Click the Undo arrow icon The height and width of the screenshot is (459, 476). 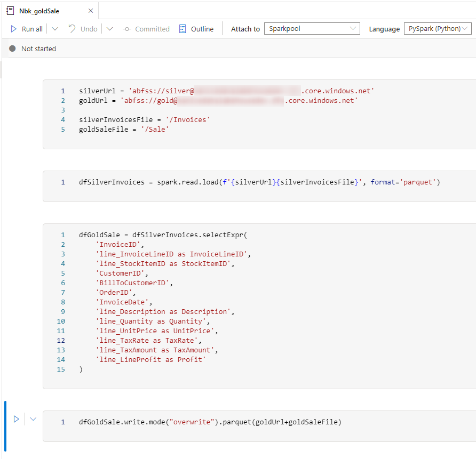coord(72,28)
